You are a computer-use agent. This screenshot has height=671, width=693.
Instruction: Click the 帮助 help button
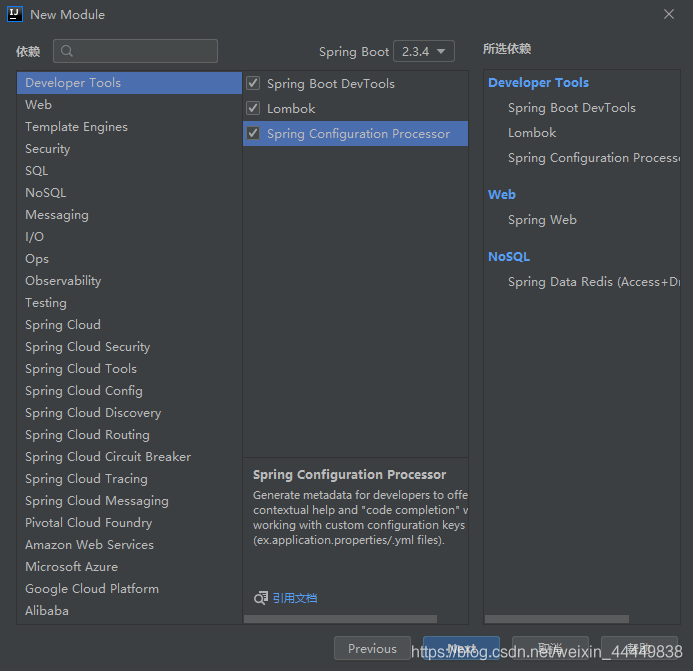click(639, 648)
